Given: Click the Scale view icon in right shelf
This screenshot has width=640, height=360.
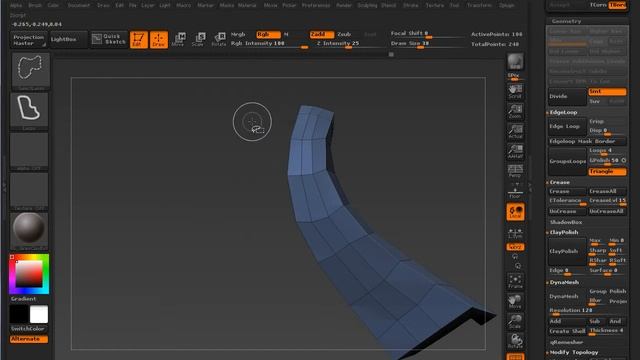Looking at the screenshot, I should [x=515, y=321].
